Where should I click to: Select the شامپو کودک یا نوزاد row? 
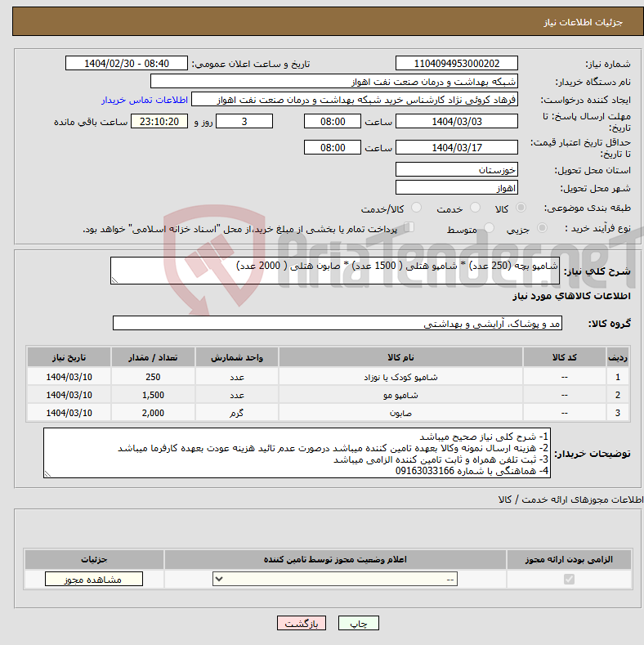pos(329,377)
